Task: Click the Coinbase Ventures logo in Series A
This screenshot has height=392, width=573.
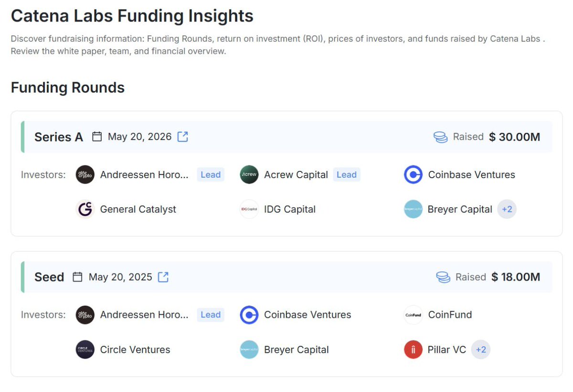Action: coord(413,175)
